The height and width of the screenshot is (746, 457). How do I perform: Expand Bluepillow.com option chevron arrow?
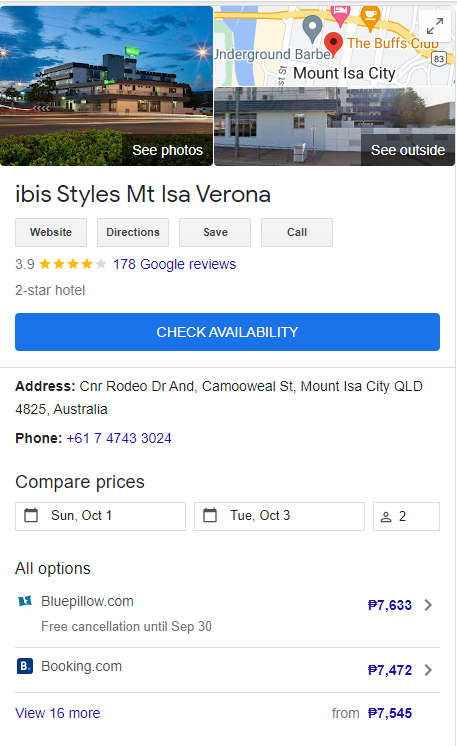[x=428, y=605]
